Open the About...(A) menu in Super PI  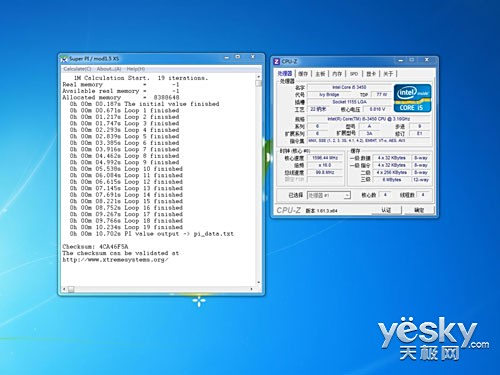(109, 69)
